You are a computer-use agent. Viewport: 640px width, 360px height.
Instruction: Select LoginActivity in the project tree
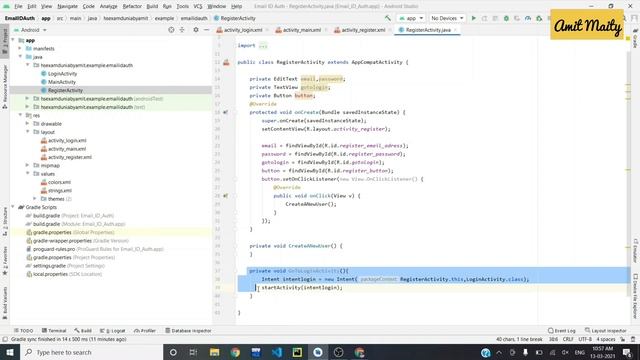click(x=62, y=73)
